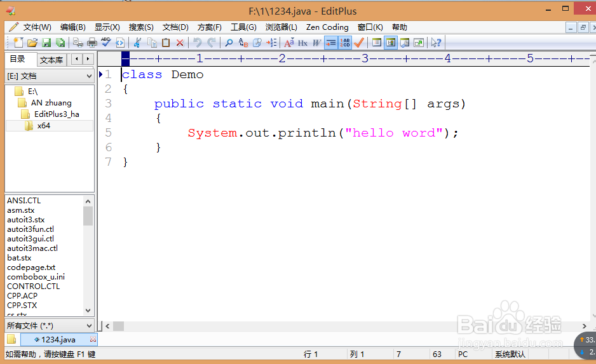Viewport: 596px width, 364px height.
Task: Click the Replace icon
Action: [x=243, y=43]
